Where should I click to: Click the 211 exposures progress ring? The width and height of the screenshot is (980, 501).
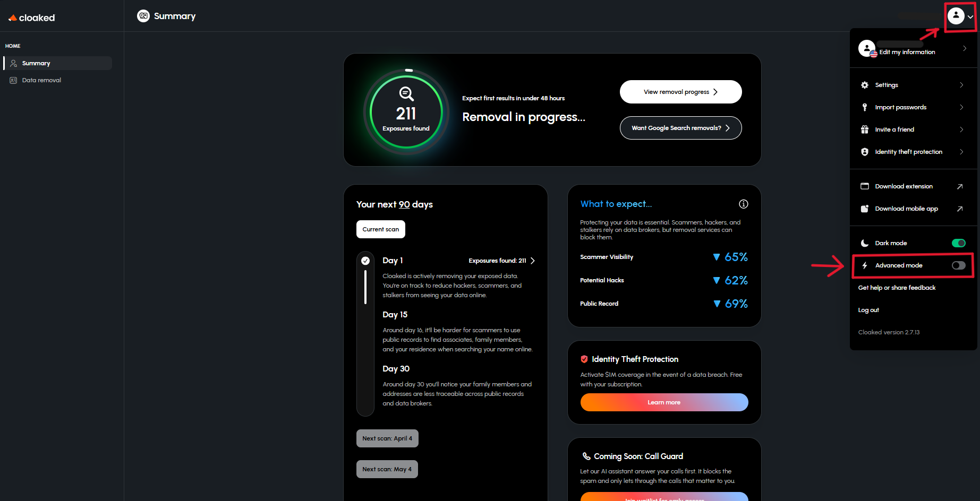406,112
